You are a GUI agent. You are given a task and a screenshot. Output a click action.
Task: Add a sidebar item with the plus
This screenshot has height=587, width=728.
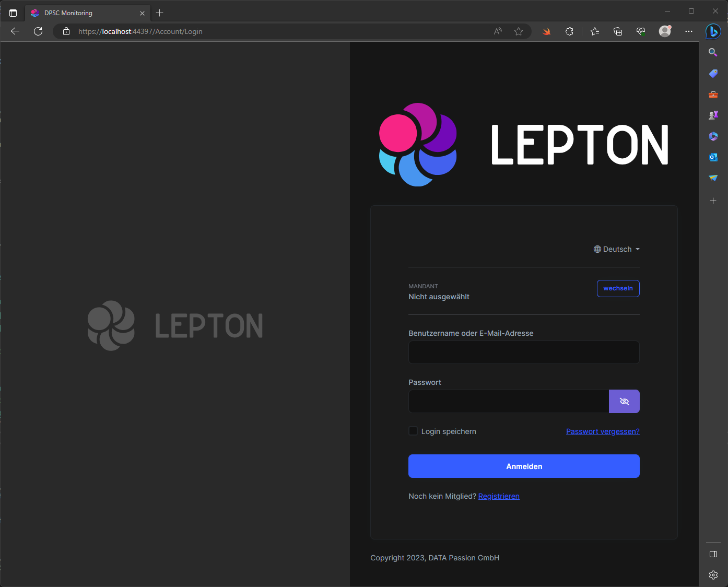(713, 201)
